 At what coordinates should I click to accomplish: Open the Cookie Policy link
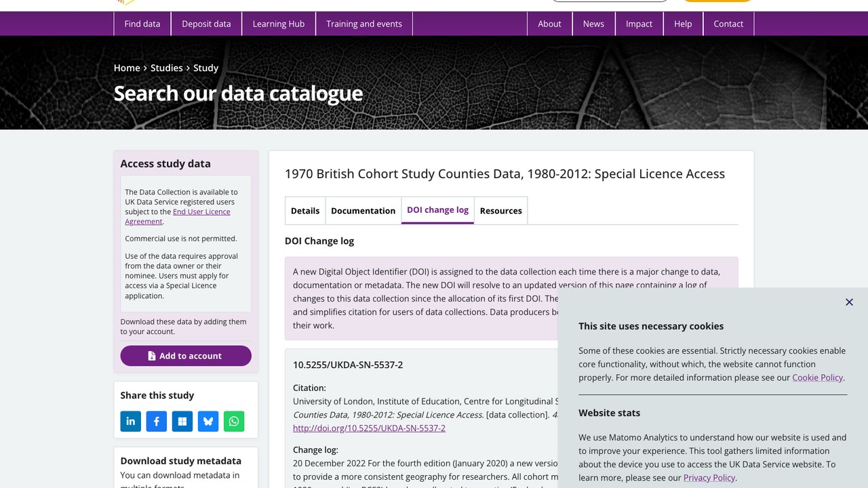pyautogui.click(x=817, y=378)
